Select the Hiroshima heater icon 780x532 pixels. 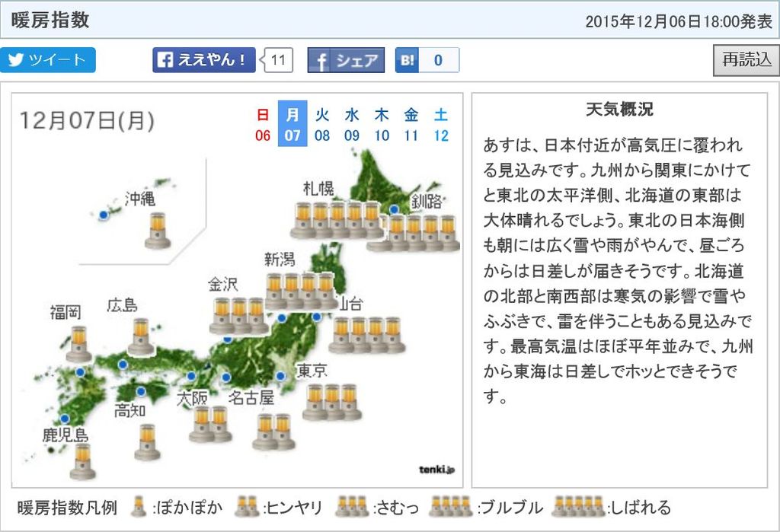click(141, 336)
